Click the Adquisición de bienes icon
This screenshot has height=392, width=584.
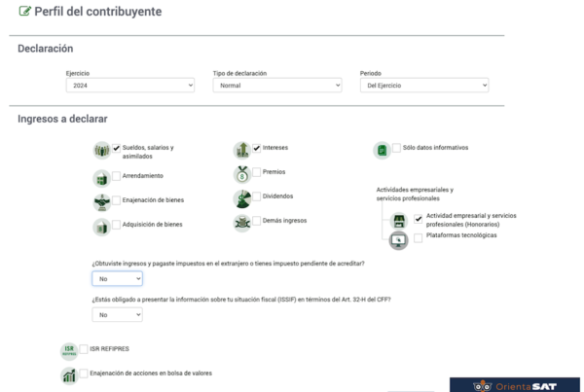click(101, 227)
